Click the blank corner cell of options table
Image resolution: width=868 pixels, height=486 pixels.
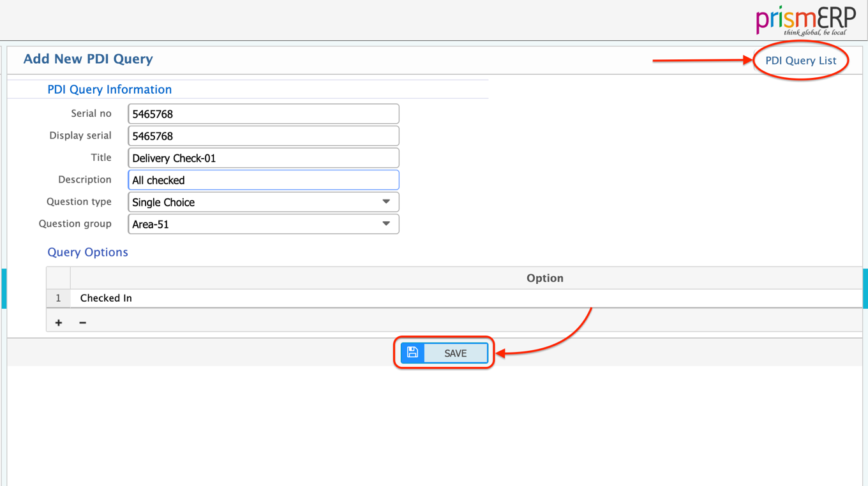[58, 278]
